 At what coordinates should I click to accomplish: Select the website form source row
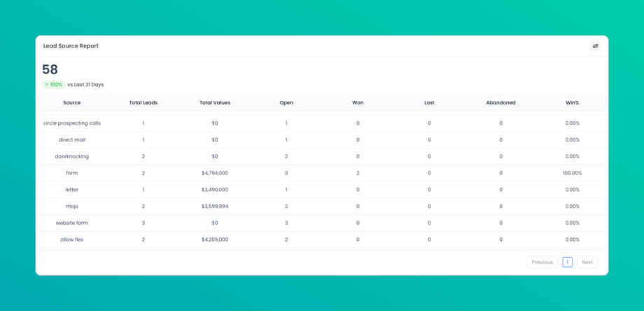(322, 223)
